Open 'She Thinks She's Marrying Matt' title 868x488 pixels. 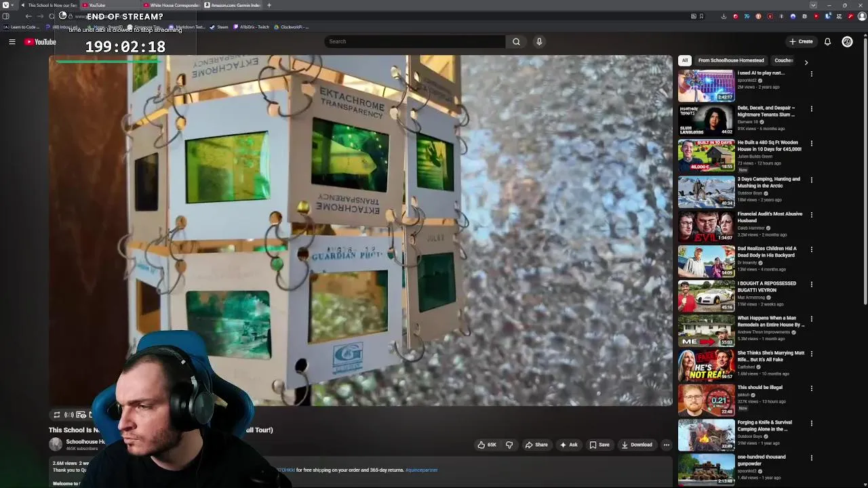(x=771, y=356)
